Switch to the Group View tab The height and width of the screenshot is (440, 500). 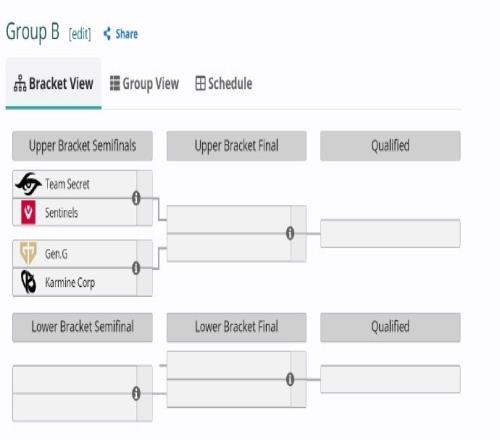pos(144,84)
